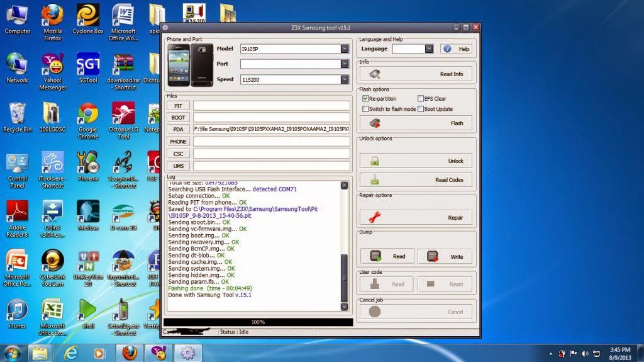Switch to Z3X gear icon in taskbar

pyautogui.click(x=187, y=353)
